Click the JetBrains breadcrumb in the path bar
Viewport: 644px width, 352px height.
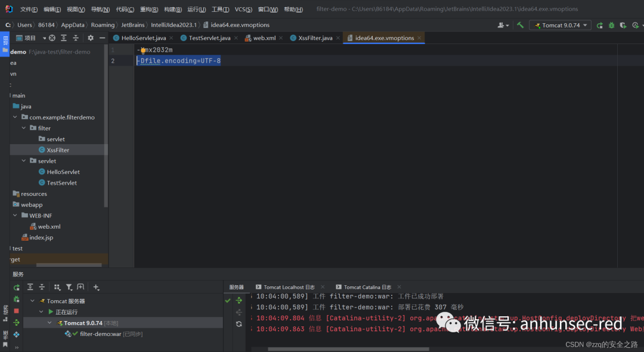(x=132, y=25)
